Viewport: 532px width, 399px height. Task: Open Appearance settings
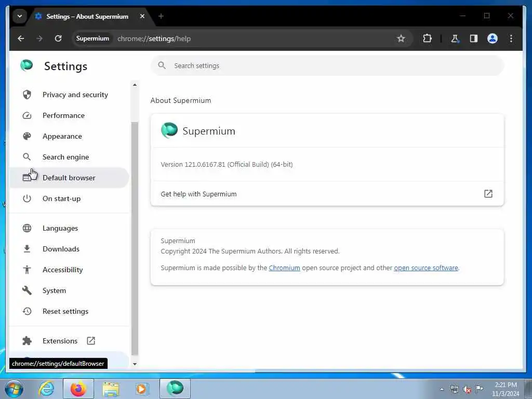point(69,137)
